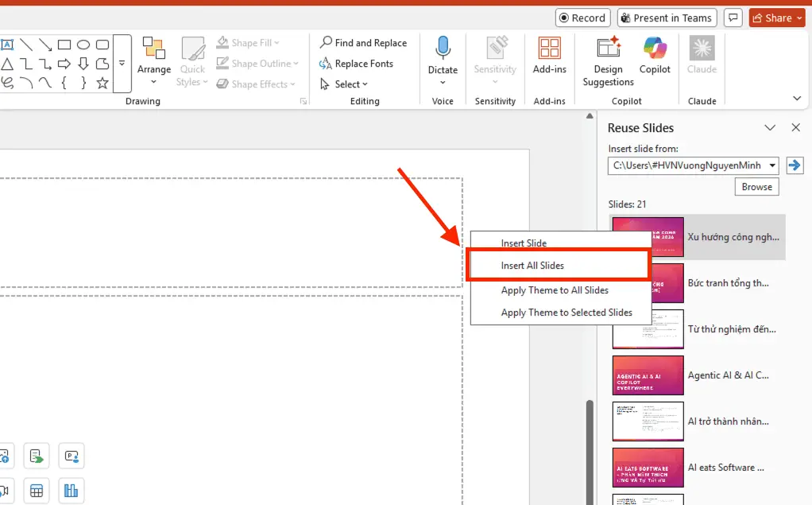Open Quick Styles gallery
812x505 pixels.
(192, 61)
